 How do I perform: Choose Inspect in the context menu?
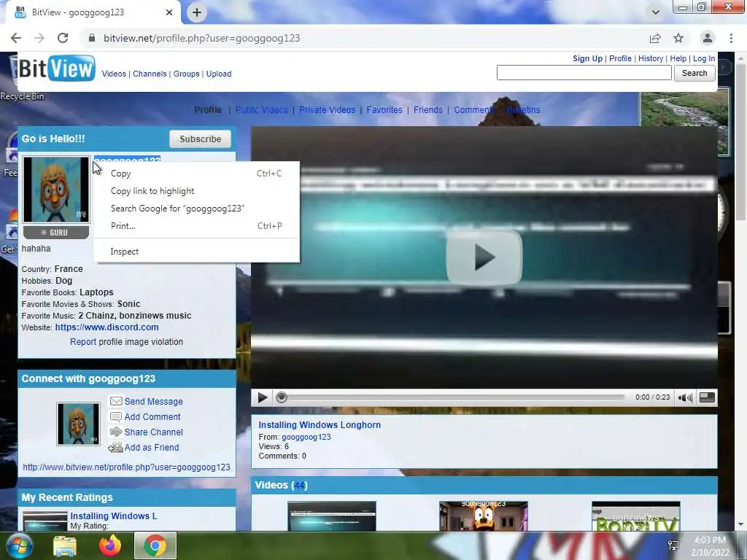(196, 252)
